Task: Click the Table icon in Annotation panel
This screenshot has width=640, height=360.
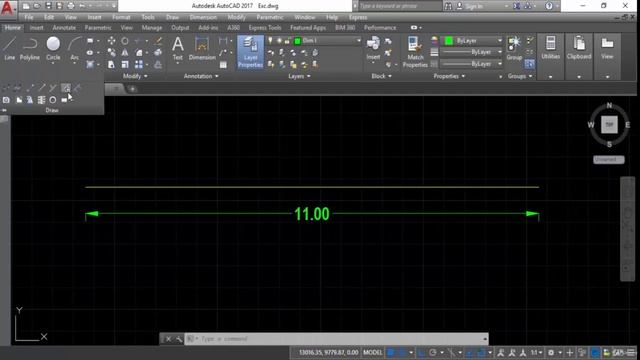Action: coord(223,64)
